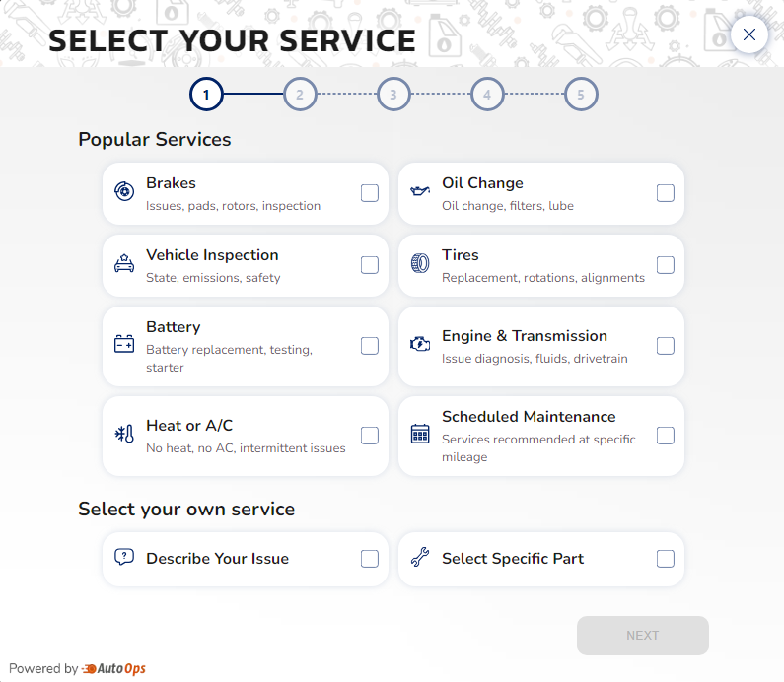
Task: Click the Engine & Transmission icon
Action: click(x=420, y=345)
